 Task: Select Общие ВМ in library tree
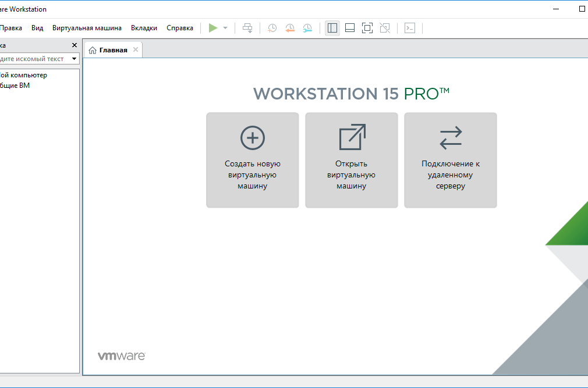click(14, 86)
